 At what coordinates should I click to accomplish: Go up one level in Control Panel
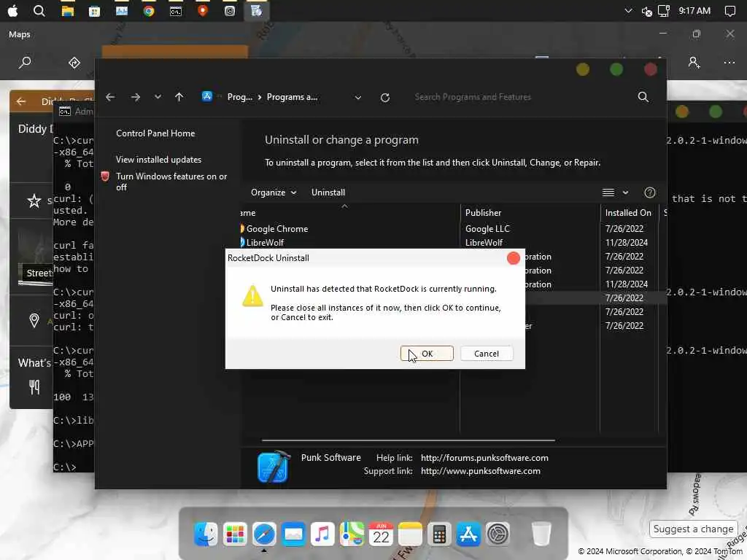(179, 97)
